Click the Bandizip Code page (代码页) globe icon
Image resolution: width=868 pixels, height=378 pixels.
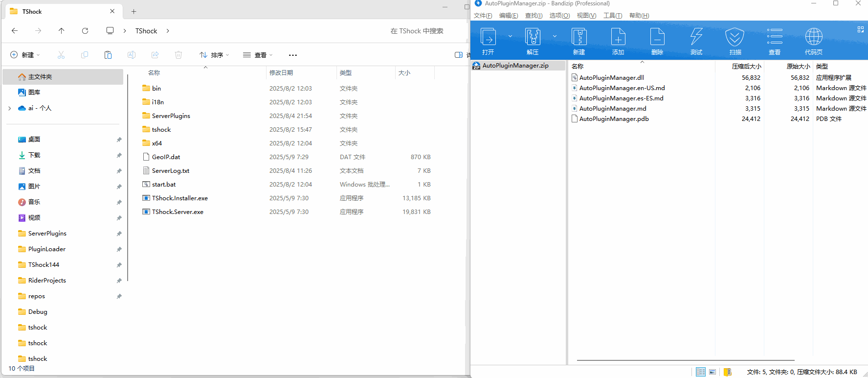pyautogui.click(x=814, y=37)
